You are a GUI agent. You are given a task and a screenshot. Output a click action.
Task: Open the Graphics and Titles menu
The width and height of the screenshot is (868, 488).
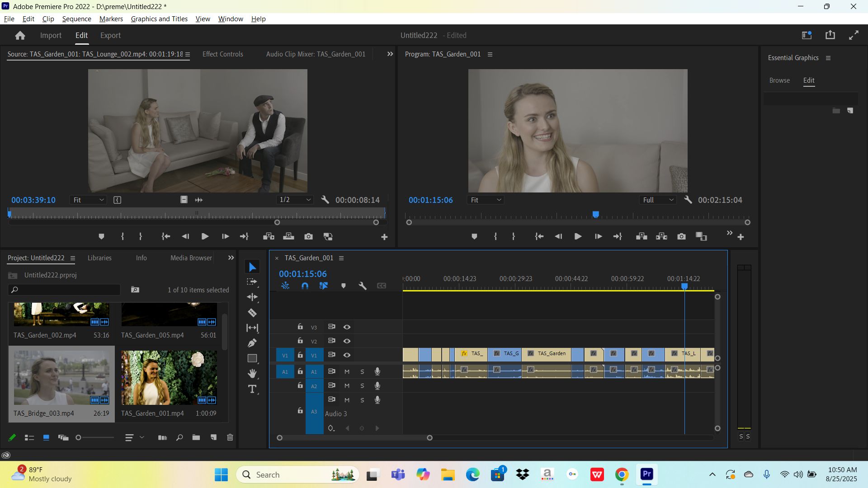tap(159, 19)
